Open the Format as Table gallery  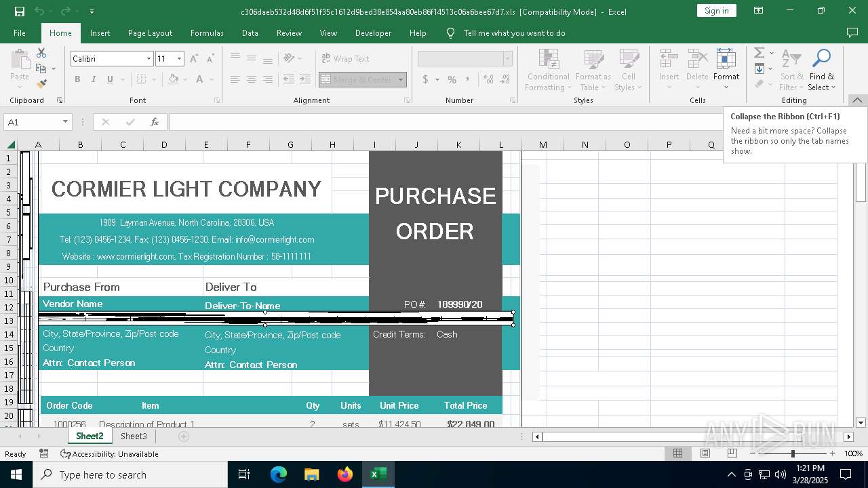[x=593, y=70]
